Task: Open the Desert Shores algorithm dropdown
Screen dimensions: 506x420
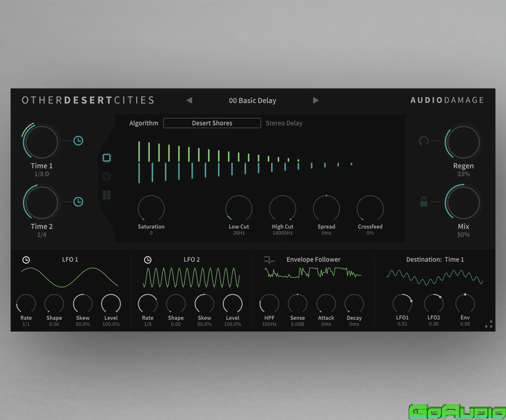Action: point(212,123)
